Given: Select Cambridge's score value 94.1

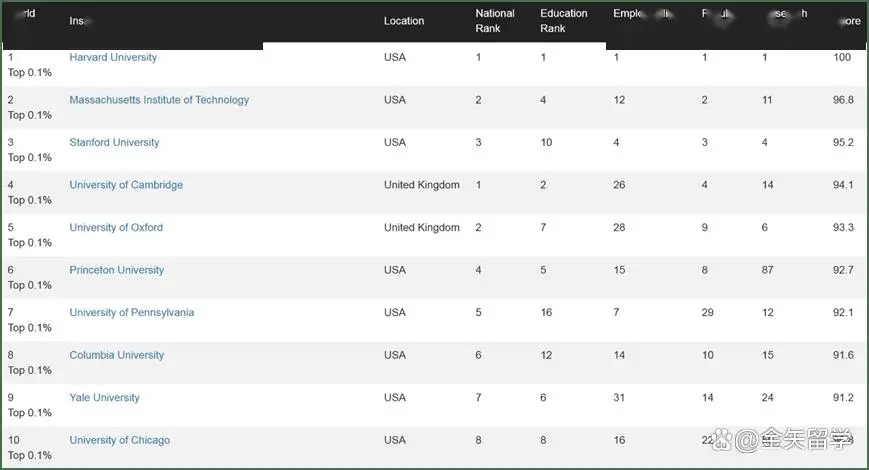Looking at the screenshot, I should click(x=843, y=185).
